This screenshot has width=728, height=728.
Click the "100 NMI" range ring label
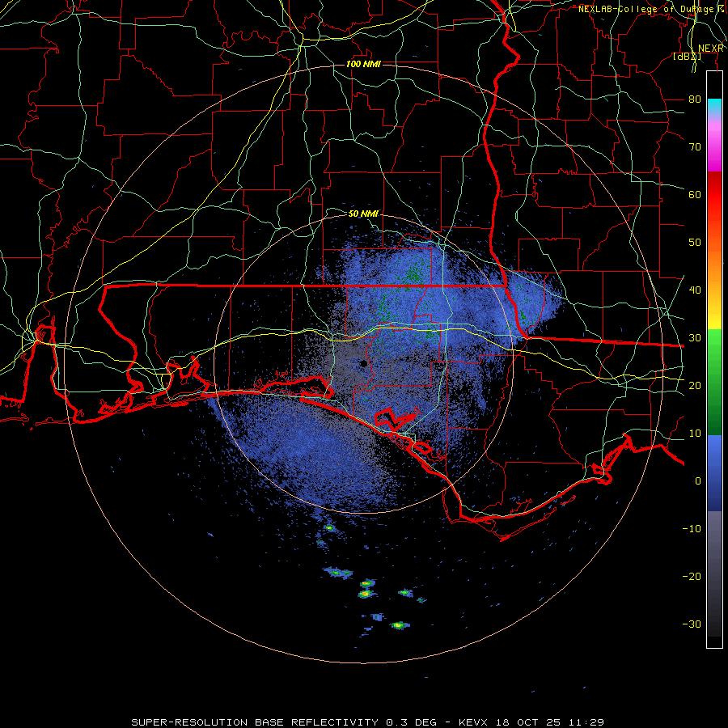point(363,64)
